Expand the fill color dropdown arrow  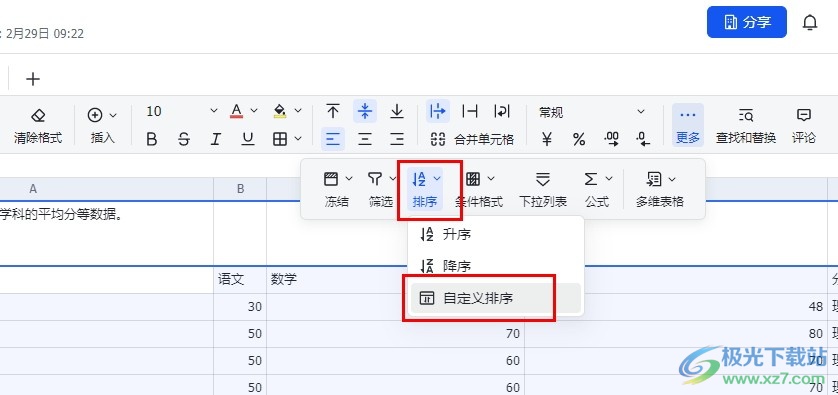click(x=298, y=111)
